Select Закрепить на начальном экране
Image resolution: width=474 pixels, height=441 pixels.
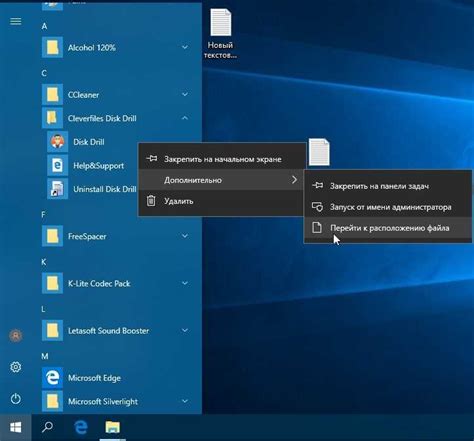(222, 159)
